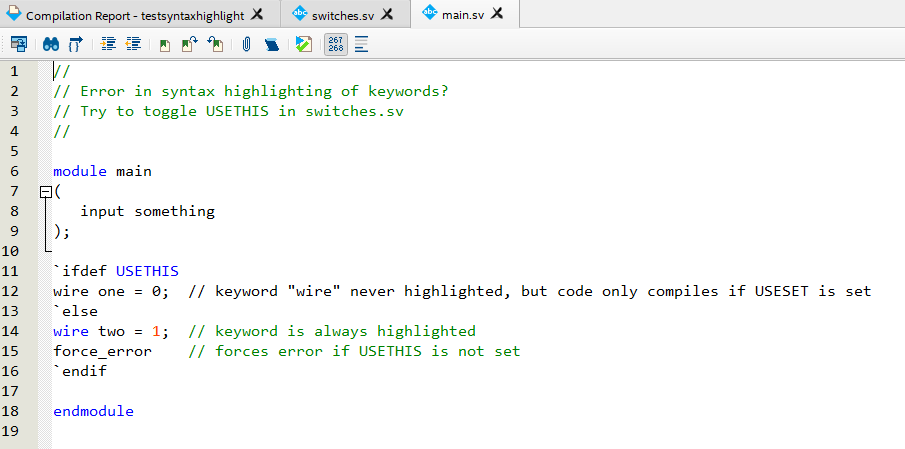Click the insert template scroll icon

tap(272, 45)
